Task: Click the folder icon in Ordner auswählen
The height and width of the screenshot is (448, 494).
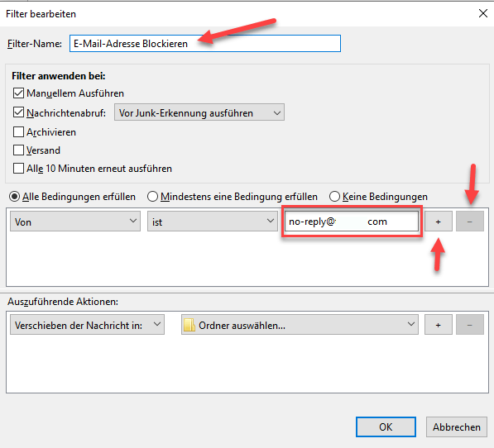Action: pyautogui.click(x=189, y=325)
